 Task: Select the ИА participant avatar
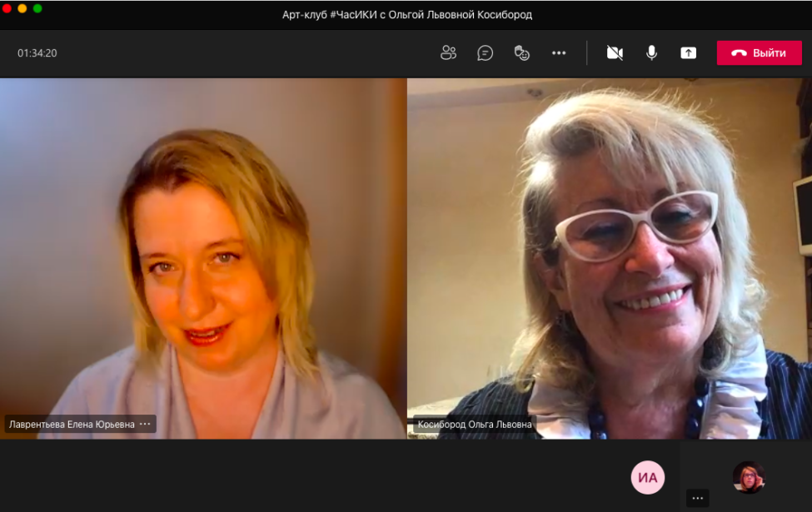(647, 478)
